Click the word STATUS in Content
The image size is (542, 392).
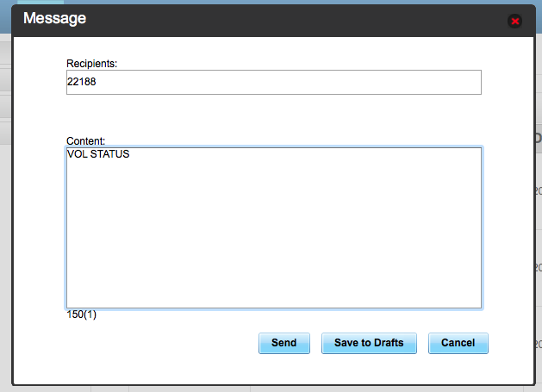click(109, 154)
